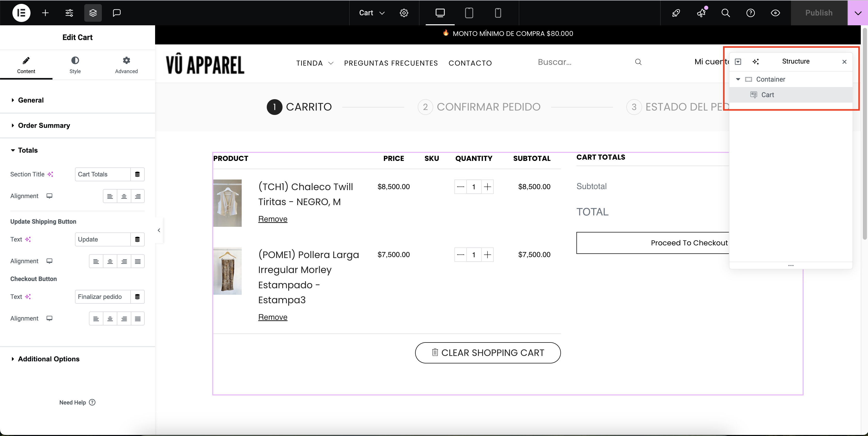
Task: Switch to the Content tab
Action: pos(26,65)
